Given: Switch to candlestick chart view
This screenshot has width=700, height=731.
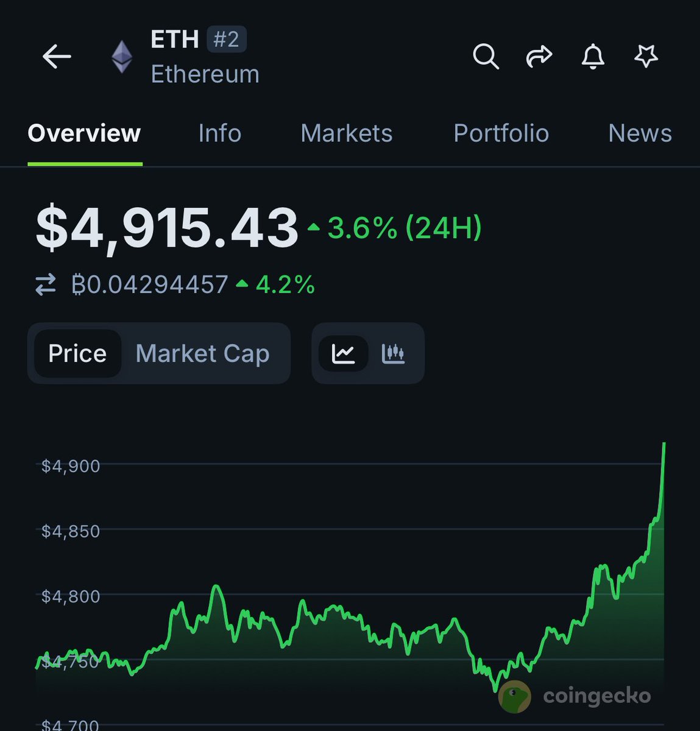Looking at the screenshot, I should (x=393, y=353).
